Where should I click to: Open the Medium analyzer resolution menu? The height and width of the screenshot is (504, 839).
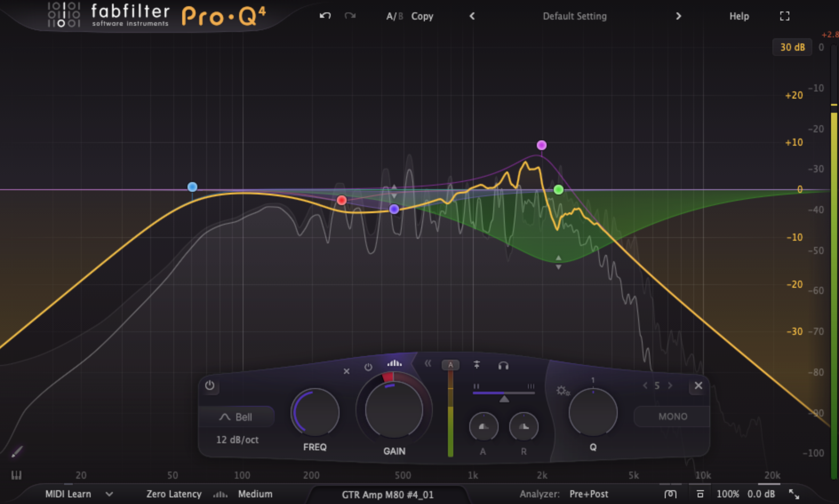(255, 494)
